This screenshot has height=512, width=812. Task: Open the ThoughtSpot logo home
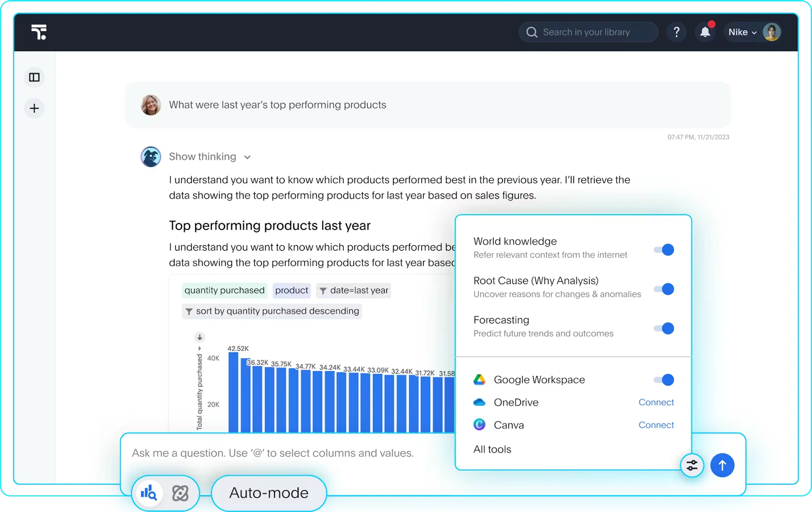tap(39, 32)
